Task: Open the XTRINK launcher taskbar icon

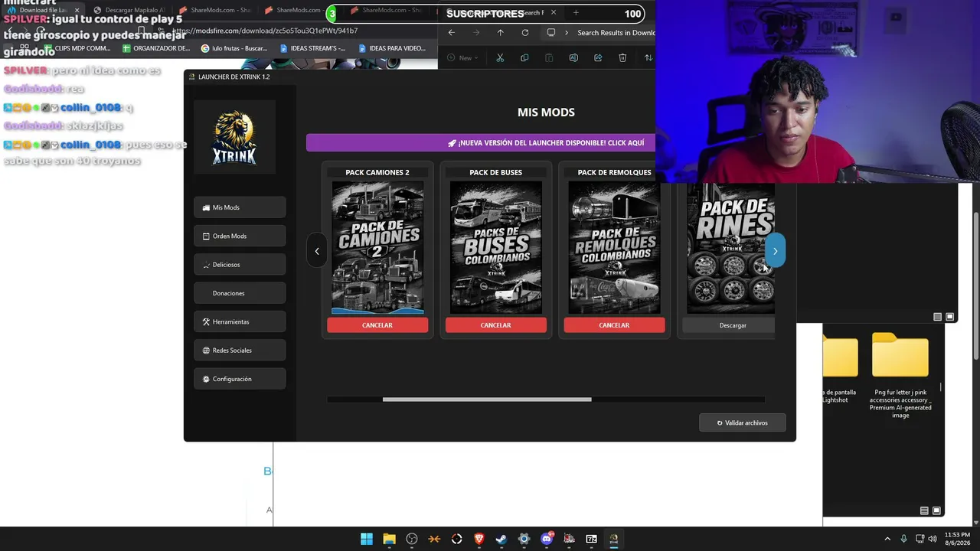Action: 614,539
